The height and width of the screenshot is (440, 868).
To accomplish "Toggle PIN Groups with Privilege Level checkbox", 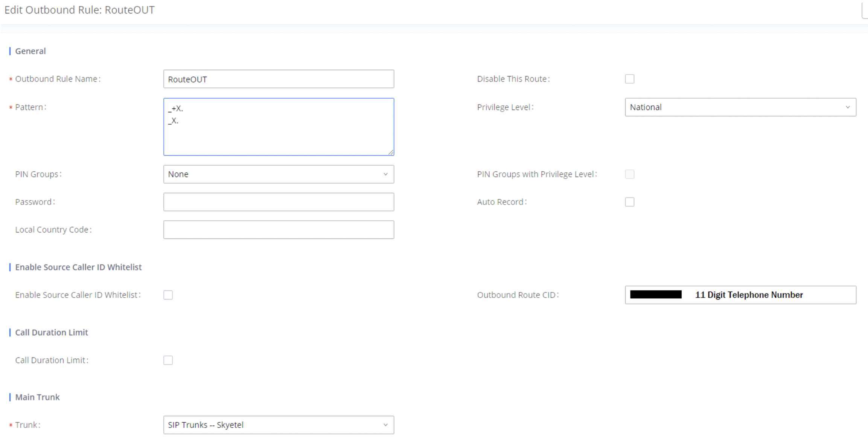I will click(629, 174).
